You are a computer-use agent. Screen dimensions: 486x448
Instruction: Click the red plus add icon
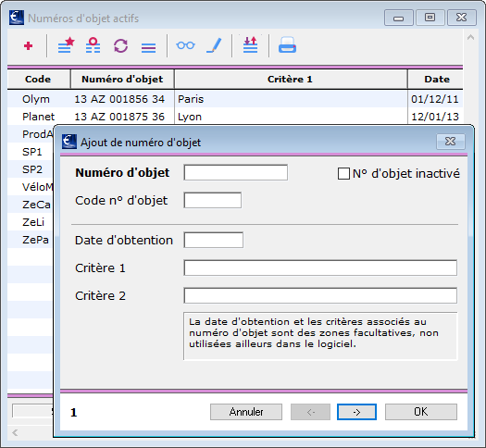point(28,46)
